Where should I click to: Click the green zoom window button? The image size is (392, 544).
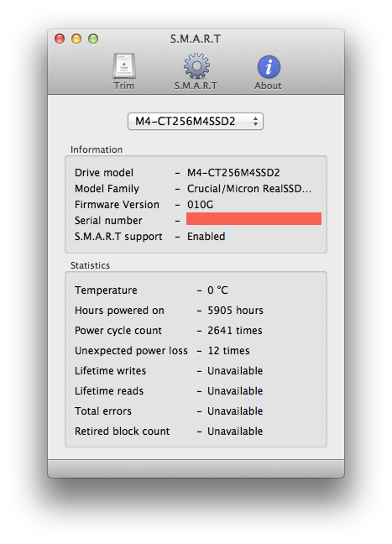pyautogui.click(x=93, y=39)
